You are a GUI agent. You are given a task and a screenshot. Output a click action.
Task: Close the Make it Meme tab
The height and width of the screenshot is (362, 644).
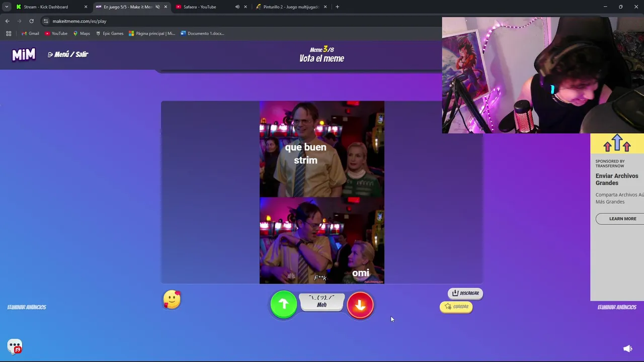click(x=166, y=7)
